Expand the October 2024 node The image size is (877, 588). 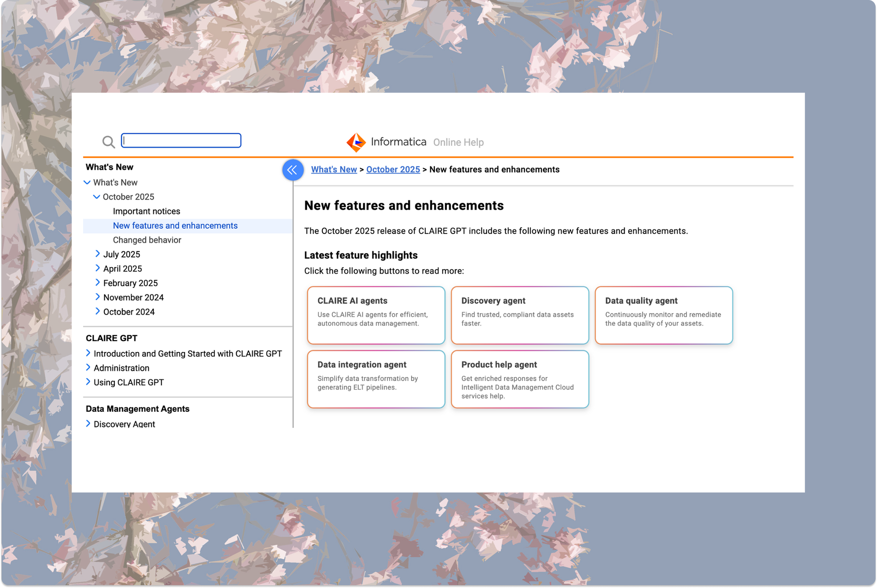click(98, 311)
